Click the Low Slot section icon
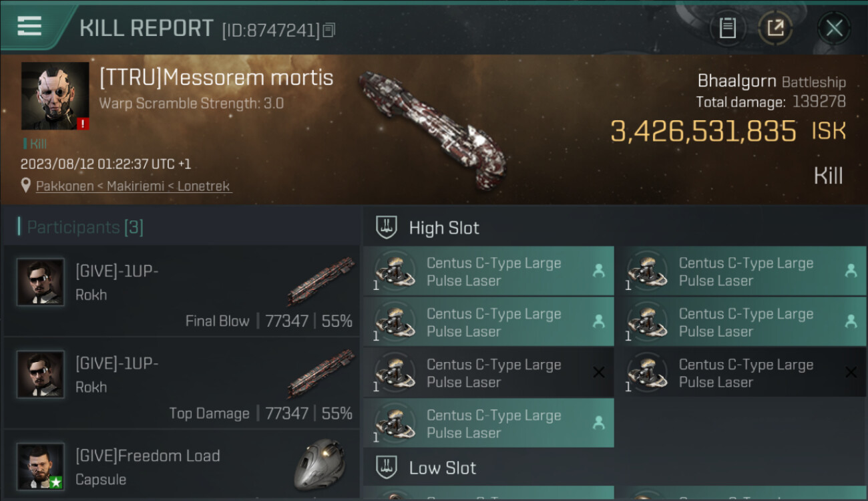Image resolution: width=868 pixels, height=501 pixels. point(387,467)
